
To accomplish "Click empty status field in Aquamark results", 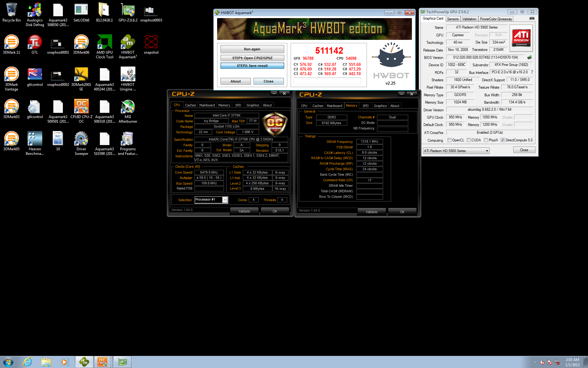I will point(327,81).
